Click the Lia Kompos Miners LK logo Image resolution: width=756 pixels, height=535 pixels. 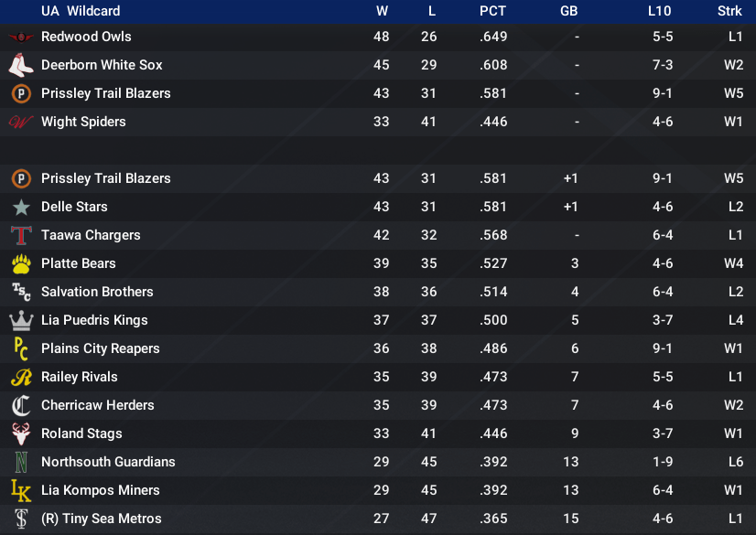click(x=21, y=490)
